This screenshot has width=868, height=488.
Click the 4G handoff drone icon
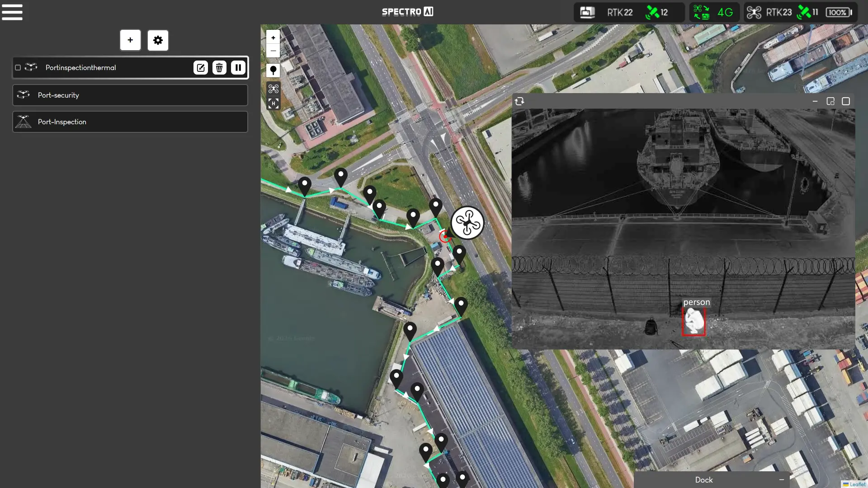[x=701, y=12]
